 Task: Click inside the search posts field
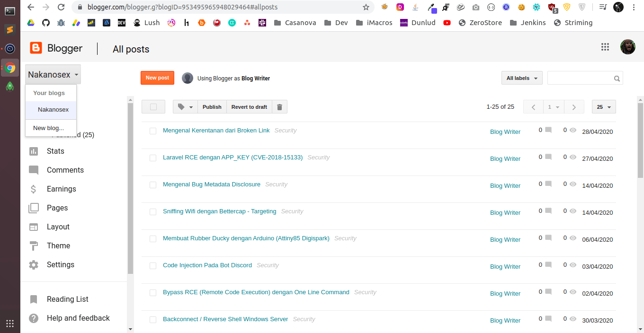580,78
